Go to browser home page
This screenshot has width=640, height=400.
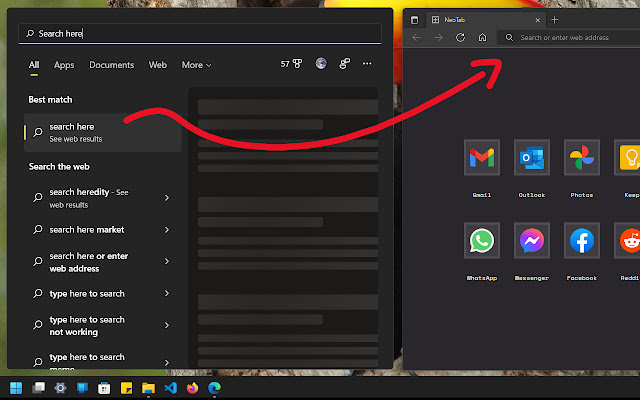tap(482, 38)
